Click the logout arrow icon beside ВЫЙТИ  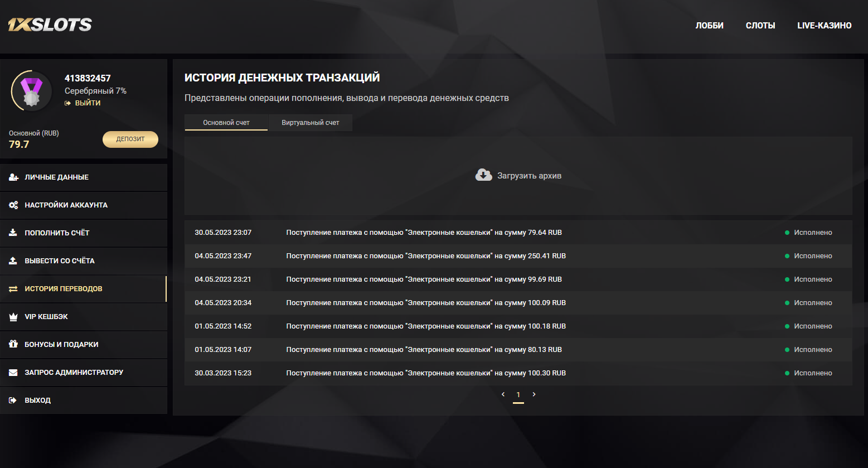68,103
